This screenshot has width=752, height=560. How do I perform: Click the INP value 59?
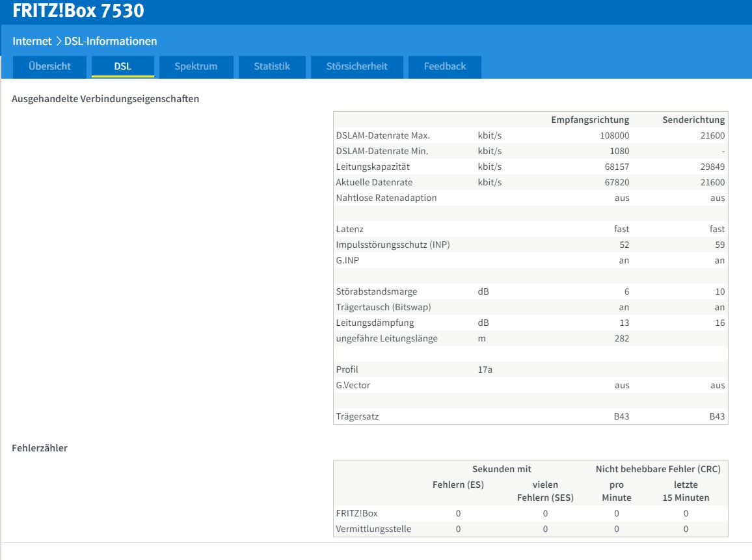[720, 245]
